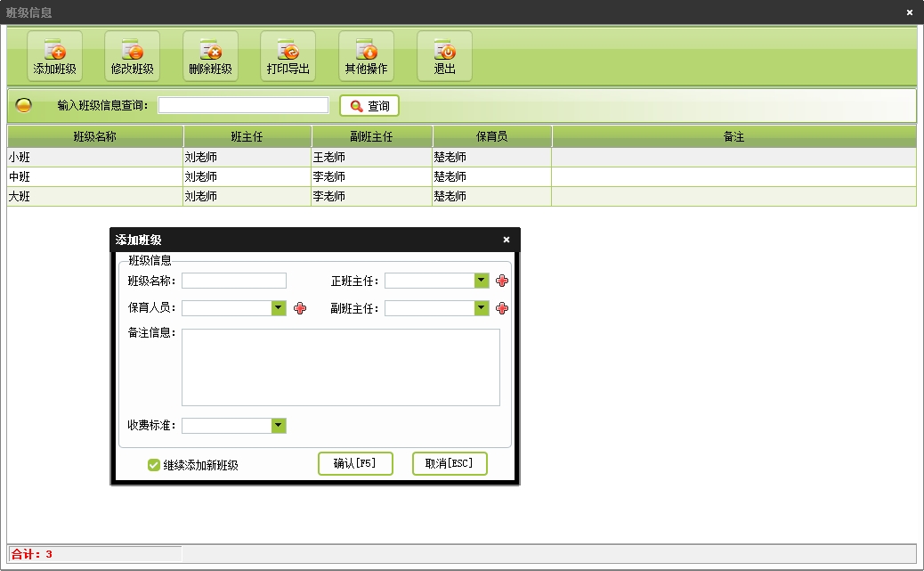Expand the 副班主任 dropdown list
This screenshot has width=924, height=571.
[482, 308]
